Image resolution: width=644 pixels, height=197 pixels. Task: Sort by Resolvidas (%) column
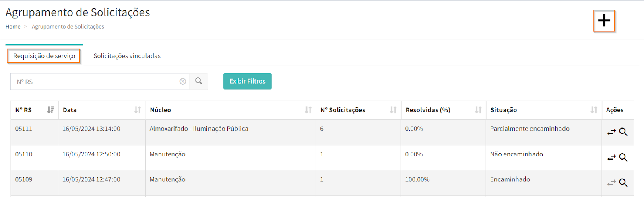(x=478, y=110)
